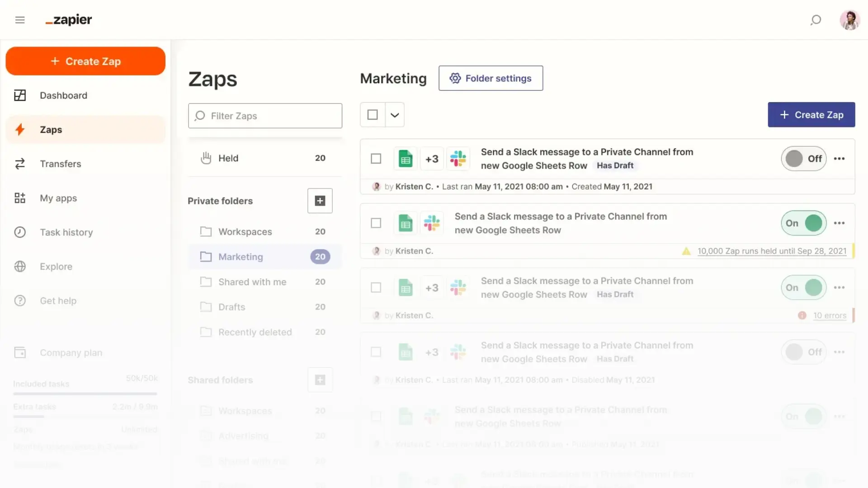Check the first zap with Has Draft
The width and height of the screenshot is (868, 488).
tap(376, 159)
